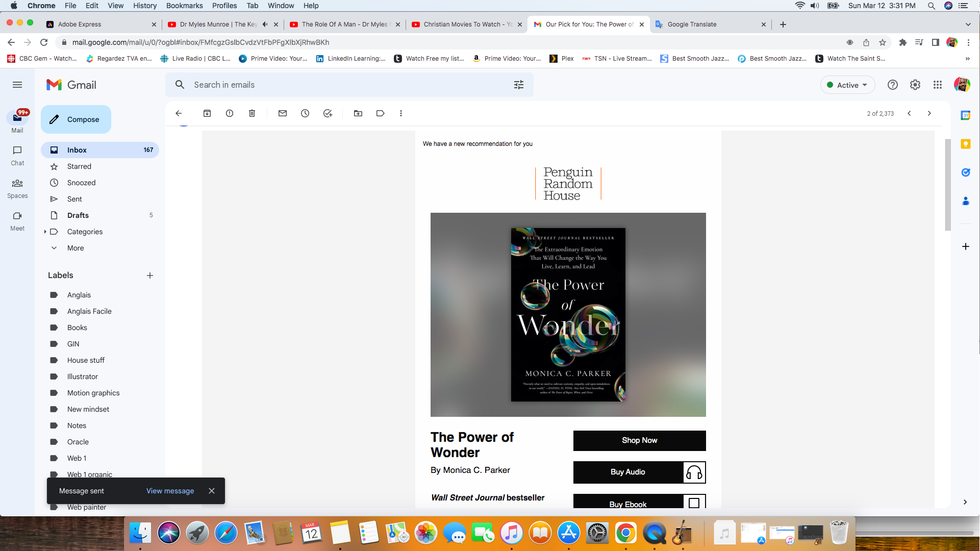This screenshot has width=980, height=551.
Task: Click the Shop Now button
Action: 639,440
